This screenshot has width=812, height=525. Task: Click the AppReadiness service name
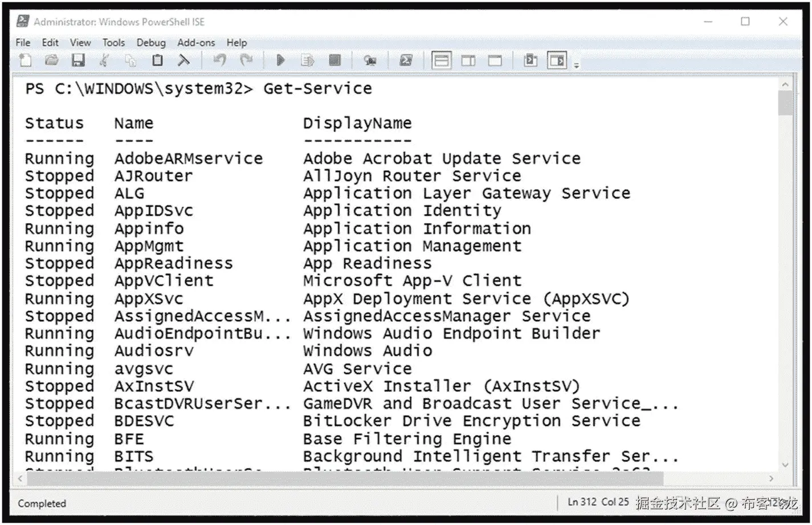tap(174, 264)
